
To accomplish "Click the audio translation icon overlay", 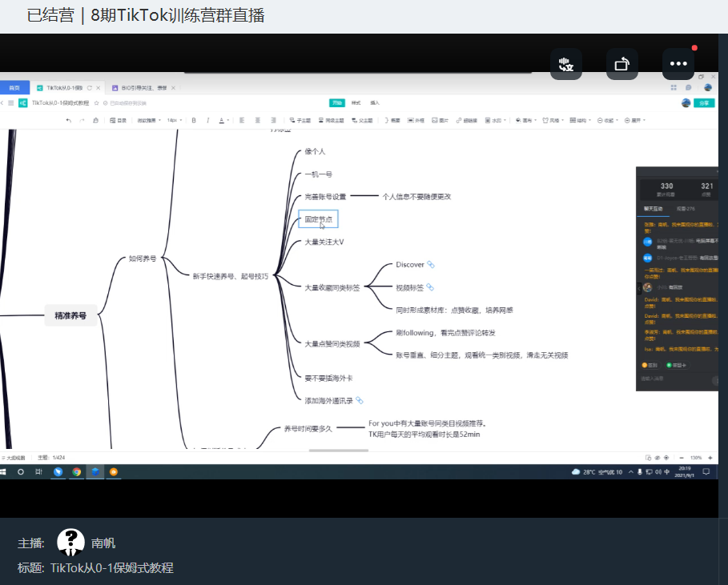I will pos(566,64).
